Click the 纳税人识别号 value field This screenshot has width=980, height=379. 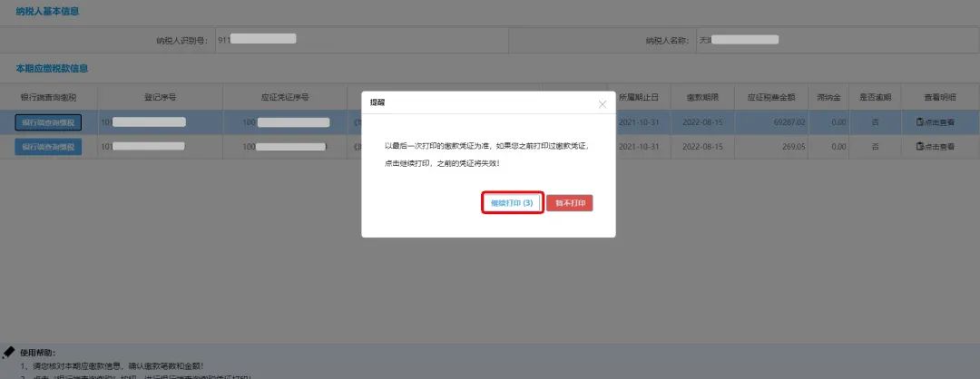[361, 40]
